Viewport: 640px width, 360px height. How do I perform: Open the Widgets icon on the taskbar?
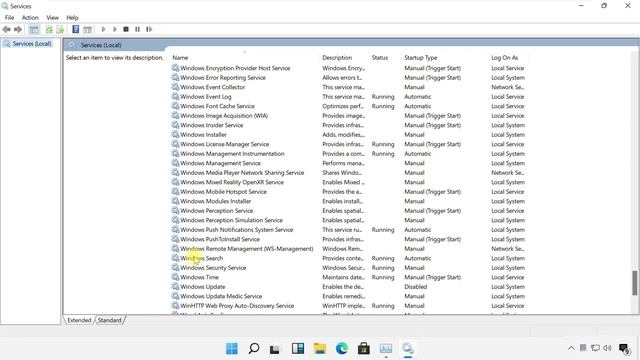click(x=298, y=349)
